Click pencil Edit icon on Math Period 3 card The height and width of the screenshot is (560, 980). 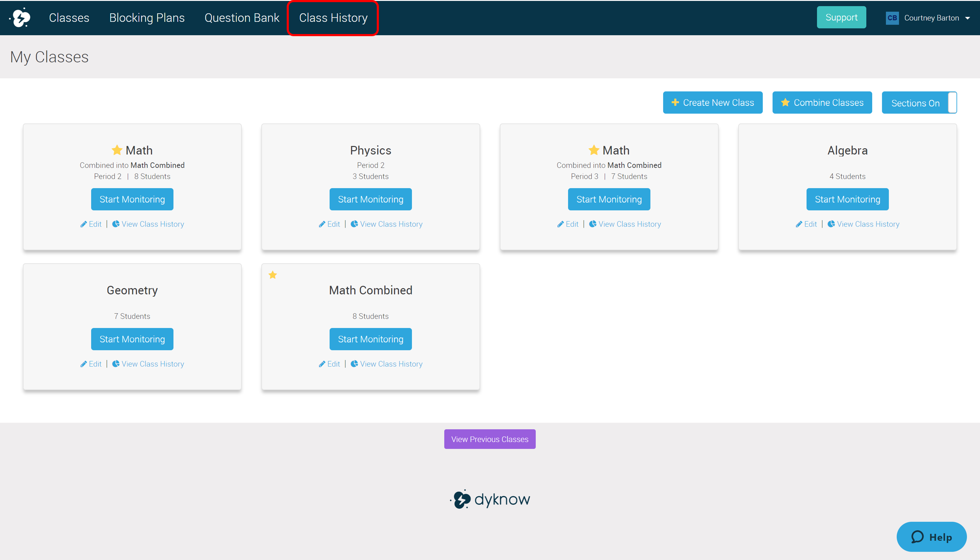[x=560, y=224]
